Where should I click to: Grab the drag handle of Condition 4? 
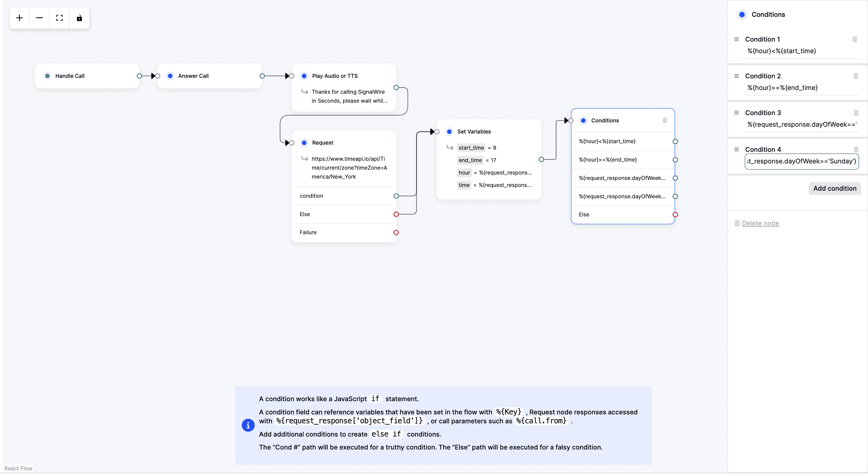pos(737,149)
